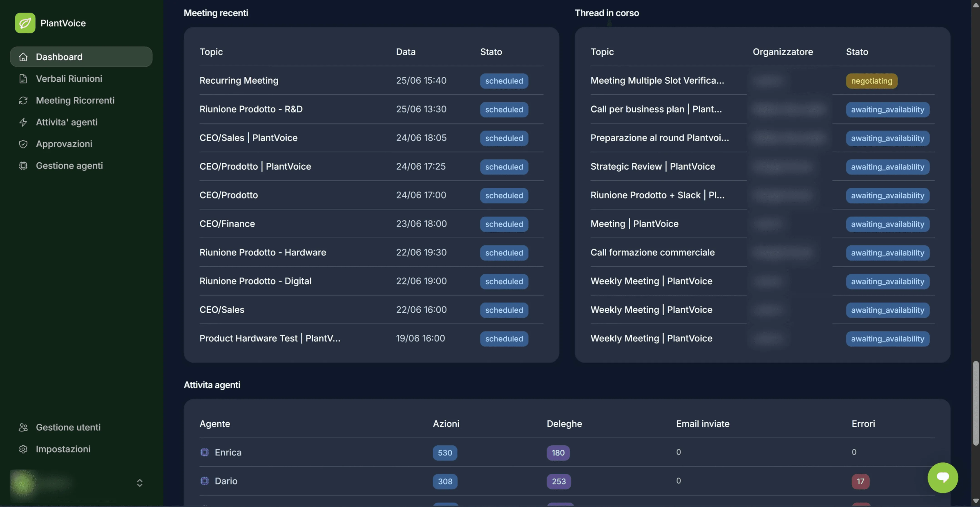
Task: Click the PlantVoice leaf logo
Action: (25, 23)
